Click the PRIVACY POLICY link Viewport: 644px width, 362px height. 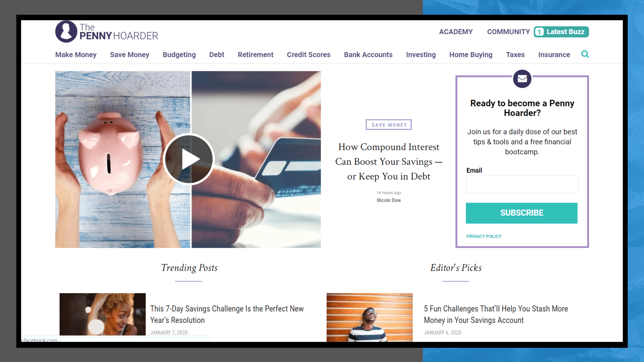(484, 236)
